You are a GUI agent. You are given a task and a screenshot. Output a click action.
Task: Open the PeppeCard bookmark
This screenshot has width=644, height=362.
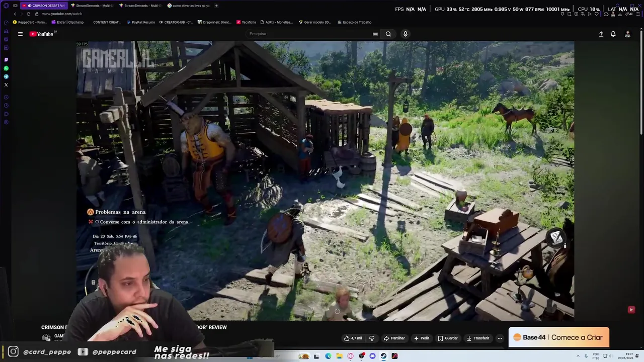[30, 22]
